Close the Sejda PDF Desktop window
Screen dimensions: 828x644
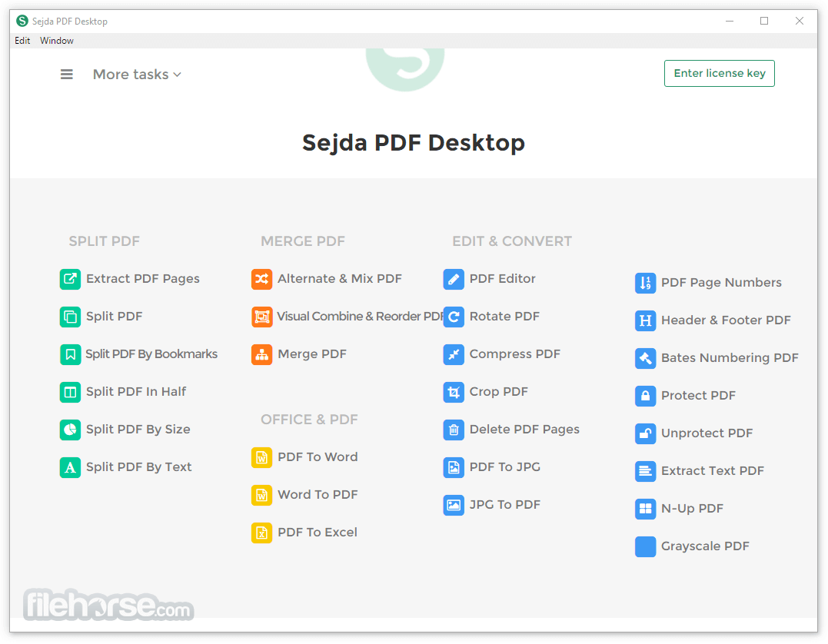coord(800,21)
